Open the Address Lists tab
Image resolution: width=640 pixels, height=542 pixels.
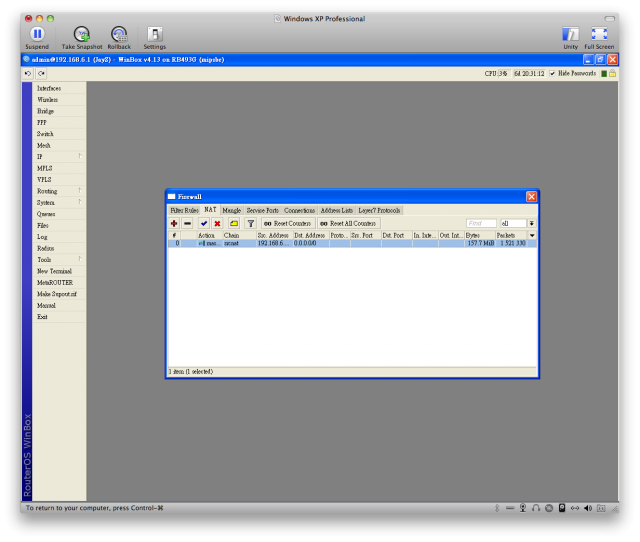tap(336, 210)
